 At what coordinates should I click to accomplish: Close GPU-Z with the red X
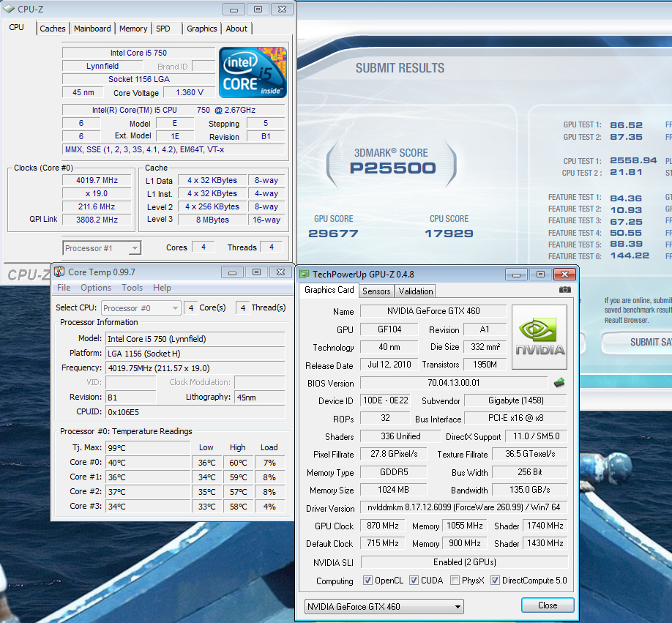[564, 275]
